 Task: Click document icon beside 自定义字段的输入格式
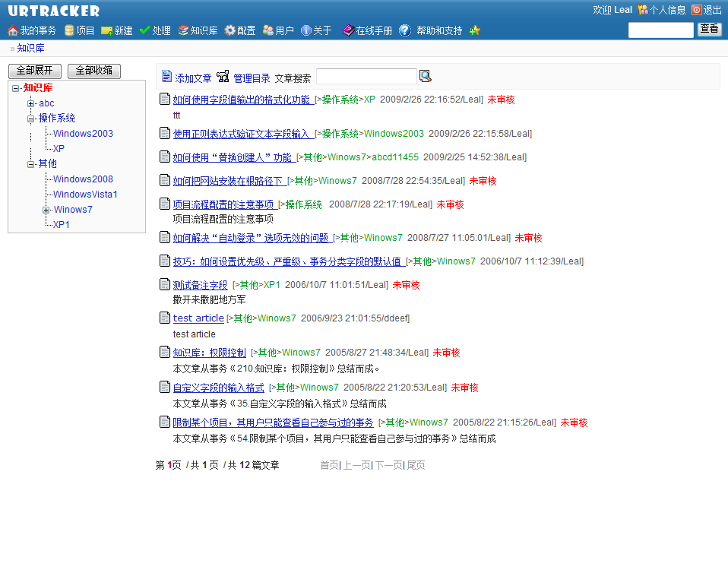pyautogui.click(x=165, y=387)
